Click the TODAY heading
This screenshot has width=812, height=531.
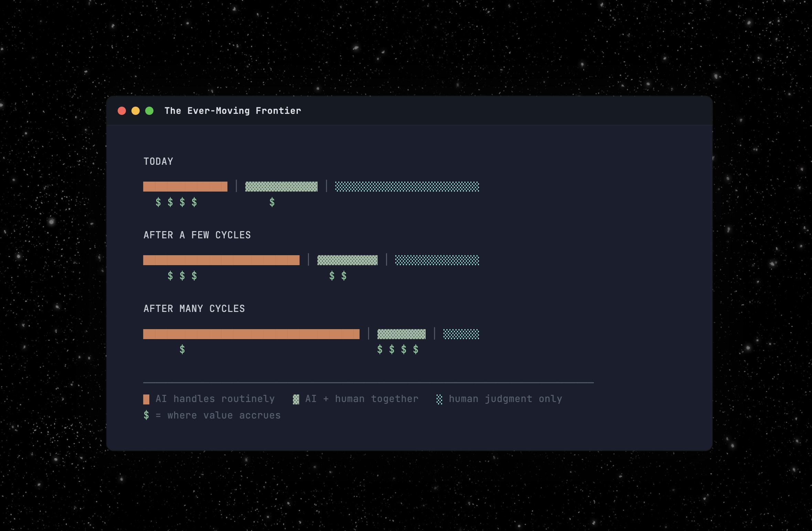[158, 161]
